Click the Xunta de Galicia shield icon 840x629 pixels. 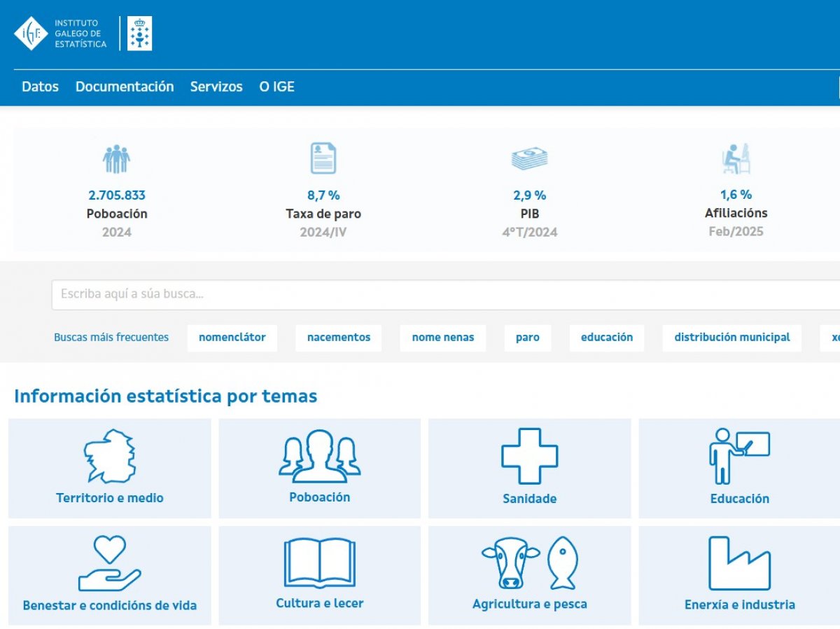tap(139, 34)
